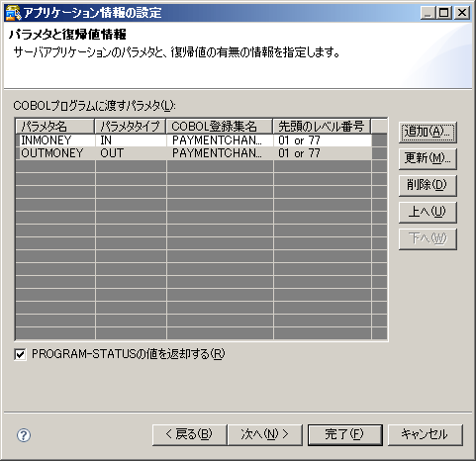The width and height of the screenshot is (476, 461).
Task: Click the COBOL登録集名 column header
Action: (x=220, y=127)
